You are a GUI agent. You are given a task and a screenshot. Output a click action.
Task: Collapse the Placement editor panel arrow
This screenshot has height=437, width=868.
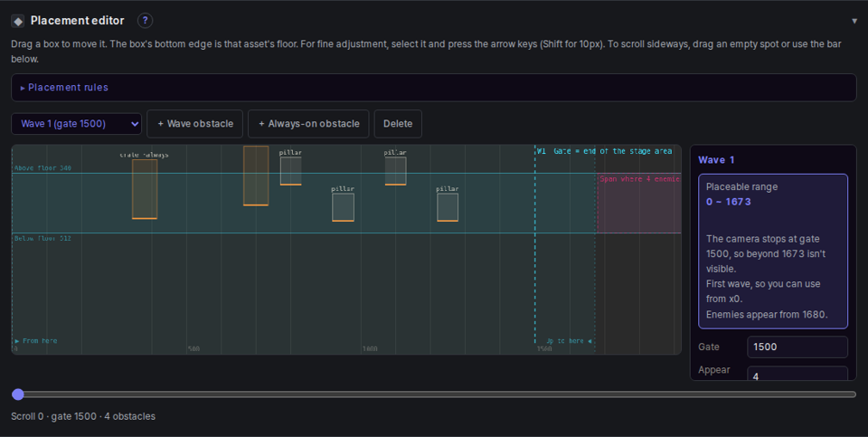point(854,21)
